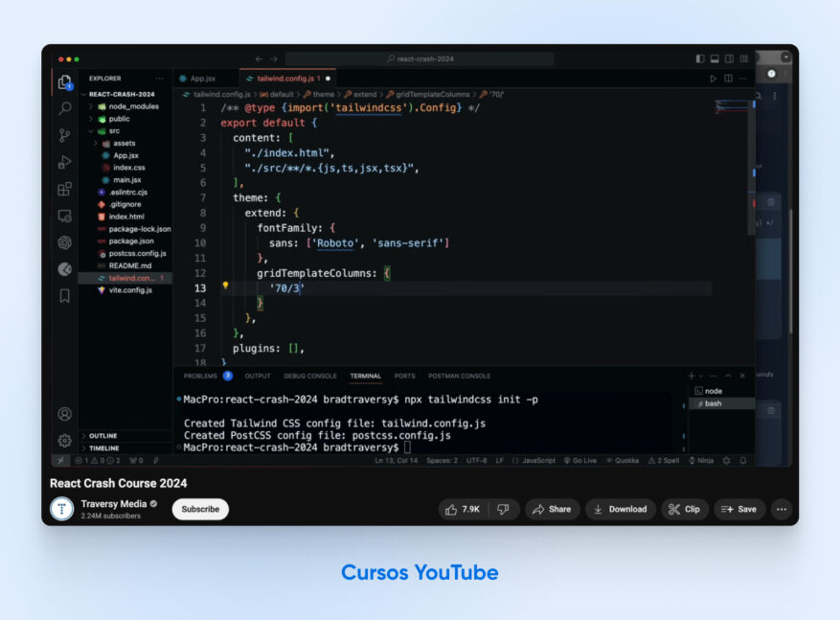Open the App.jsx editor tab
This screenshot has height=620, width=840.
(204, 80)
